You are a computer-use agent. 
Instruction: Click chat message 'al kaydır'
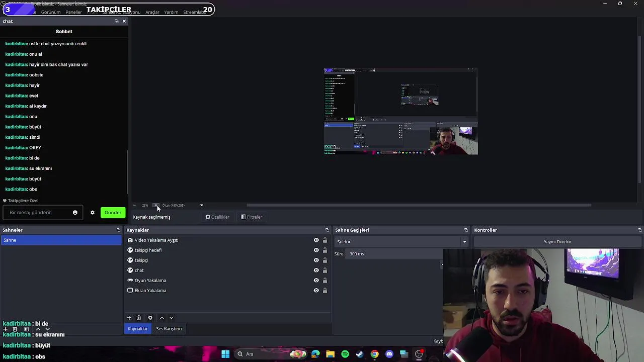(38, 106)
